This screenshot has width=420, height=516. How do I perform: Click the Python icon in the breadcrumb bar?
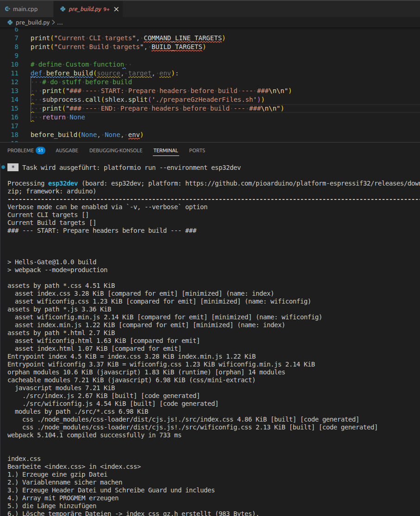(x=10, y=22)
